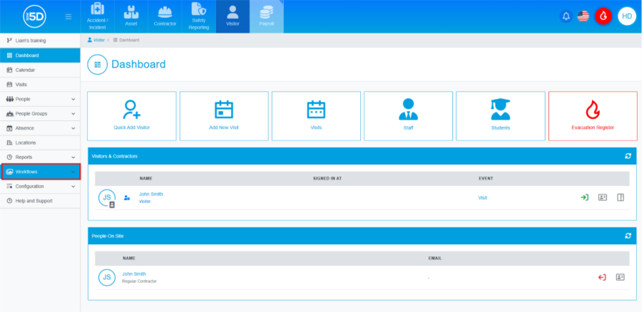644x312 pixels.
Task: Refresh the Visitors & Contractors panel
Action: click(628, 155)
